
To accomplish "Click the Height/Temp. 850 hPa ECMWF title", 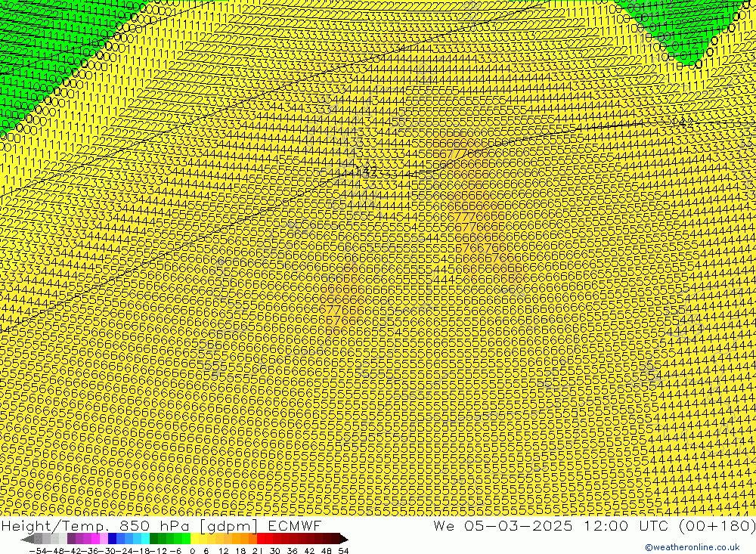I will 161,525.
